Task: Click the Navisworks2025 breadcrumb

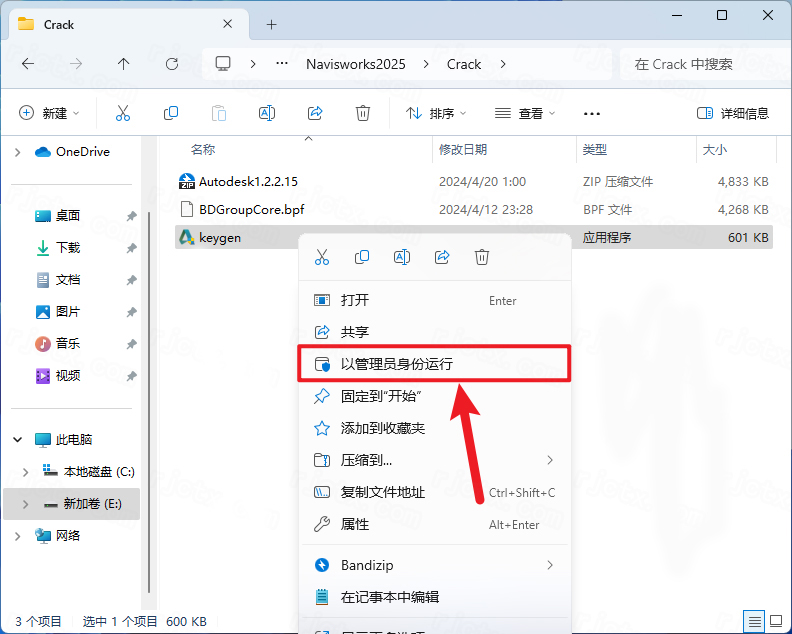Action: (x=356, y=64)
